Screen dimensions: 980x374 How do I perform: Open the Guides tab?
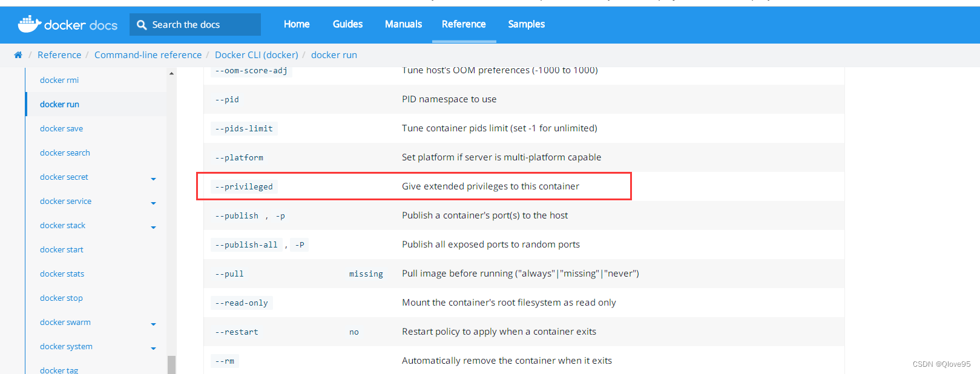[x=347, y=24]
